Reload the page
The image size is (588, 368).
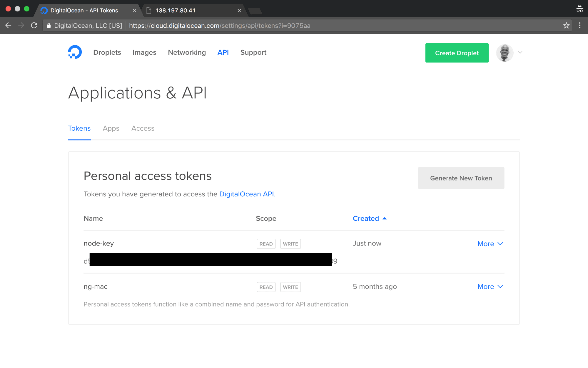coord(34,26)
